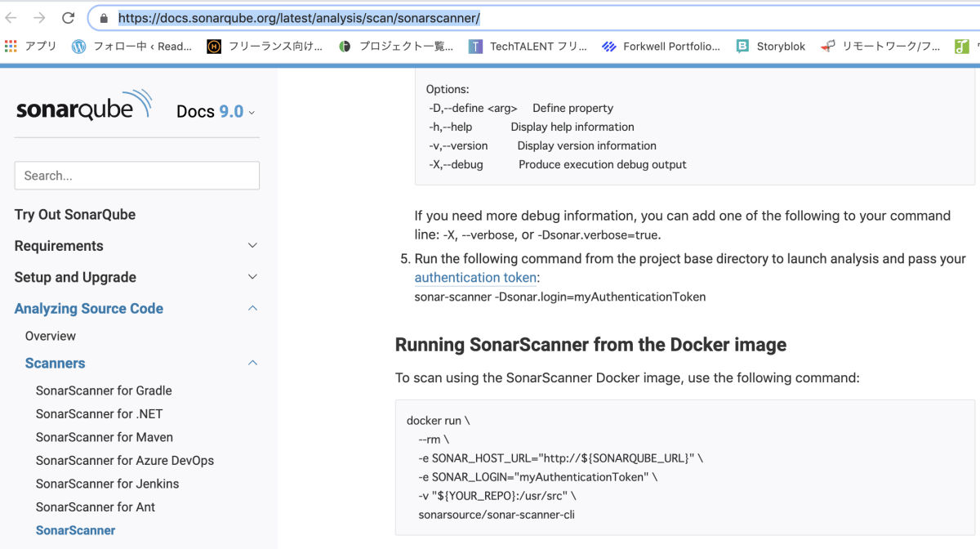980x549 pixels.
Task: Click the '--rm \' code line
Action: pyautogui.click(x=433, y=440)
